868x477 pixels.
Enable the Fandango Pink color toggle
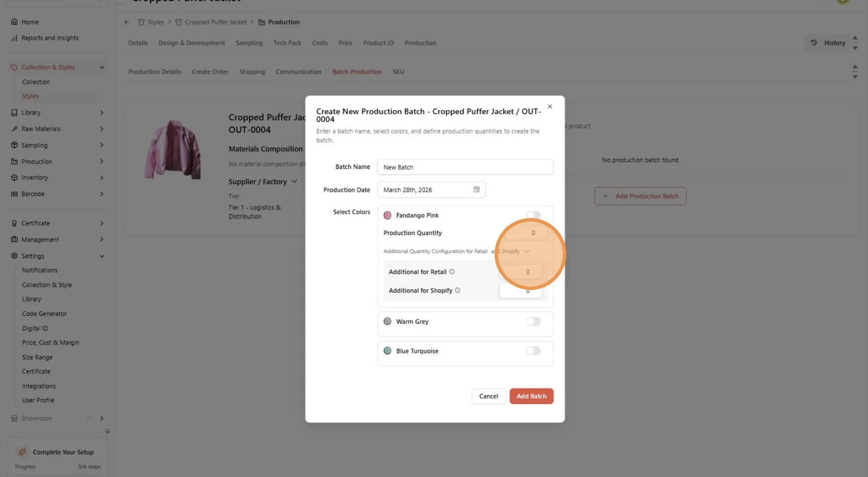(x=533, y=215)
